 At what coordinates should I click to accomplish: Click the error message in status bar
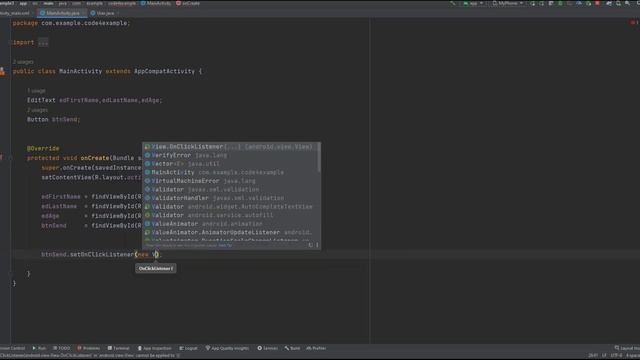tap(90, 356)
